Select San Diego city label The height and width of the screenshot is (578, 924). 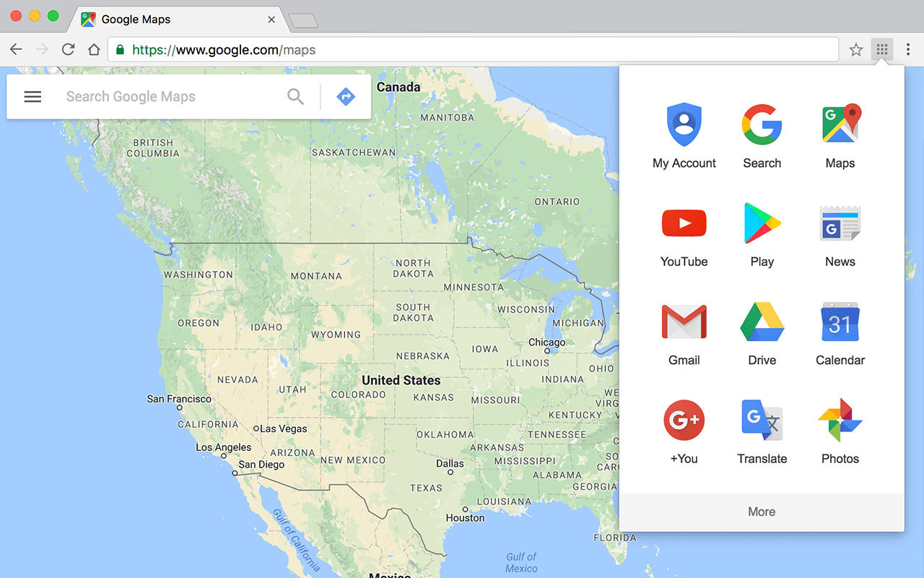tap(261, 465)
